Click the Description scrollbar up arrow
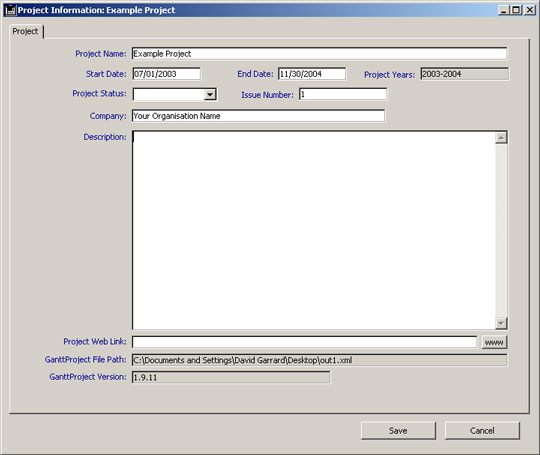540x455 pixels. point(501,138)
